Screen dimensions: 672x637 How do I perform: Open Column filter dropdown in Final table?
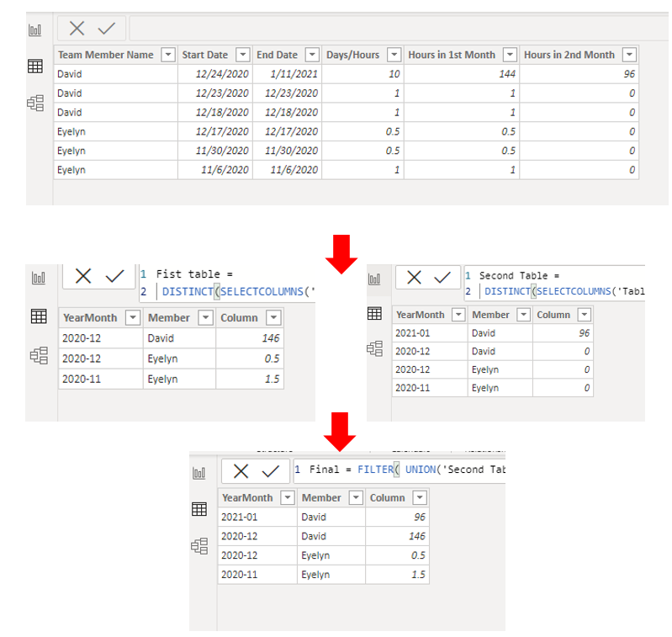pyautogui.click(x=420, y=497)
